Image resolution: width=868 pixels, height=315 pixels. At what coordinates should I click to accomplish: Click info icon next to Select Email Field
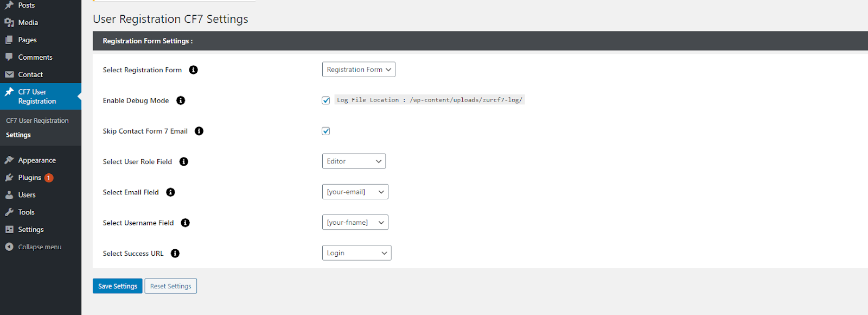click(170, 192)
